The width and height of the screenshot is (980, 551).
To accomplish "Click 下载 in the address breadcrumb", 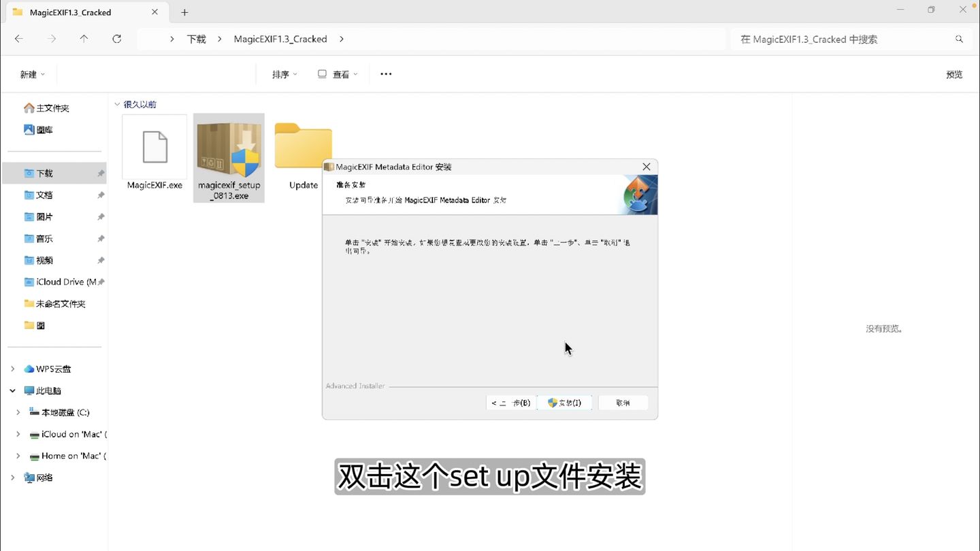I will 197,39.
